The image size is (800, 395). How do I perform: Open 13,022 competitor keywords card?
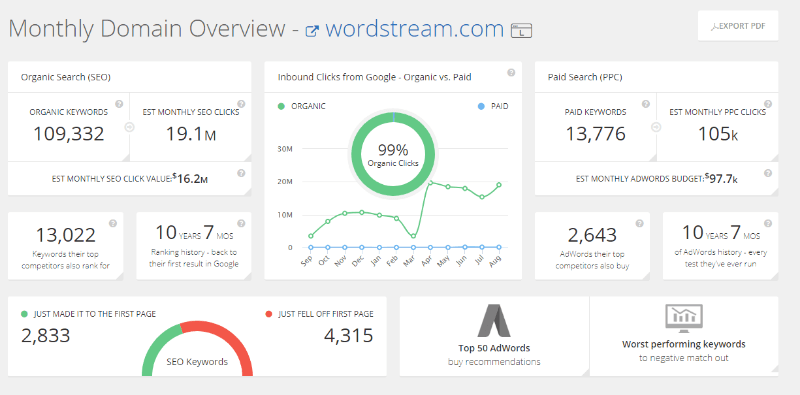[66, 246]
